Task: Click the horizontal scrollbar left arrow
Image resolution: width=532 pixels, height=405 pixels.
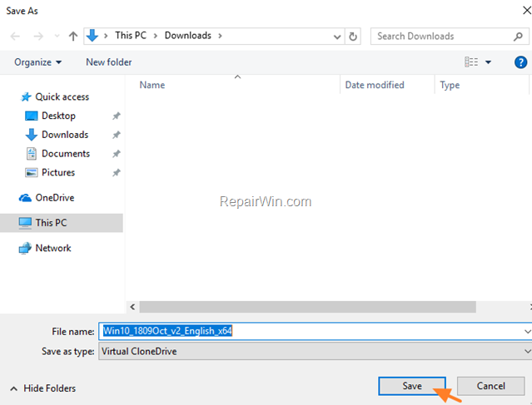Action: click(x=132, y=307)
